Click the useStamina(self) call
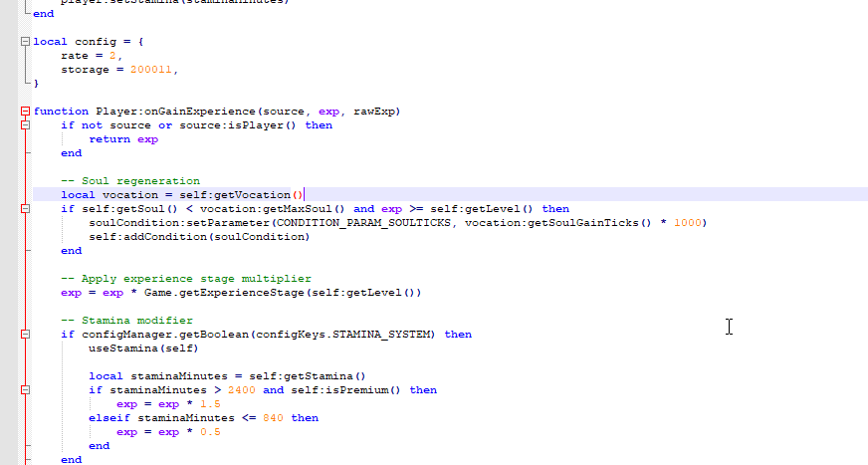Screen dimensions: 868x465 [143, 349]
